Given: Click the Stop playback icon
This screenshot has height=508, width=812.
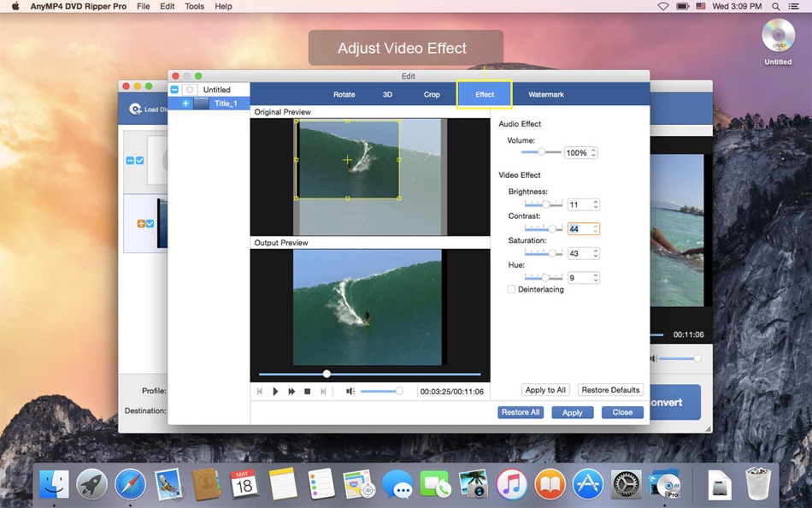Looking at the screenshot, I should click(x=307, y=391).
